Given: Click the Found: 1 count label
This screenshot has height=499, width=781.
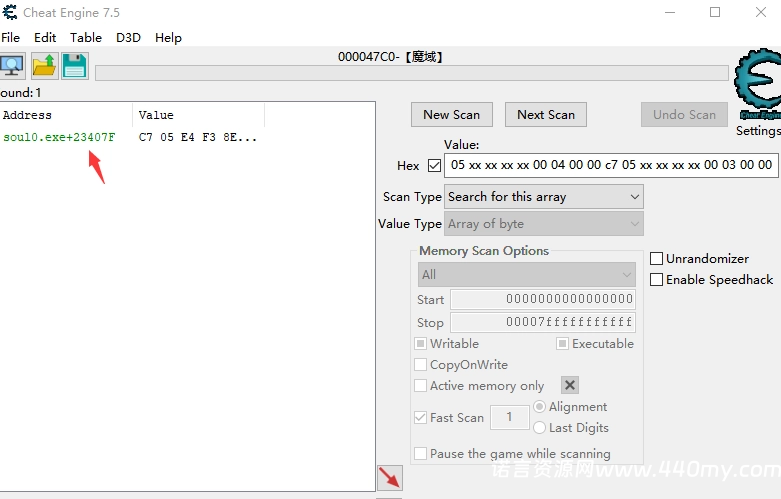Looking at the screenshot, I should (21, 93).
